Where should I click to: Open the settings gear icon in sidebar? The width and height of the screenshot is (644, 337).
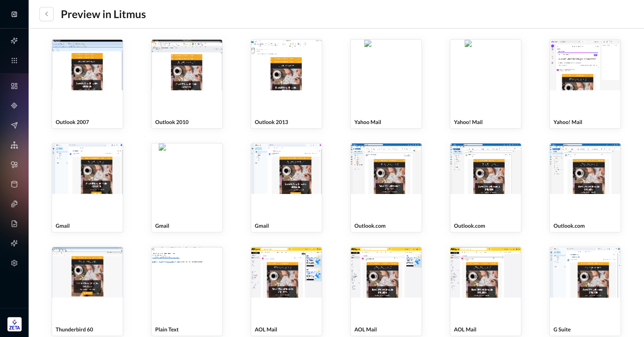pyautogui.click(x=14, y=263)
